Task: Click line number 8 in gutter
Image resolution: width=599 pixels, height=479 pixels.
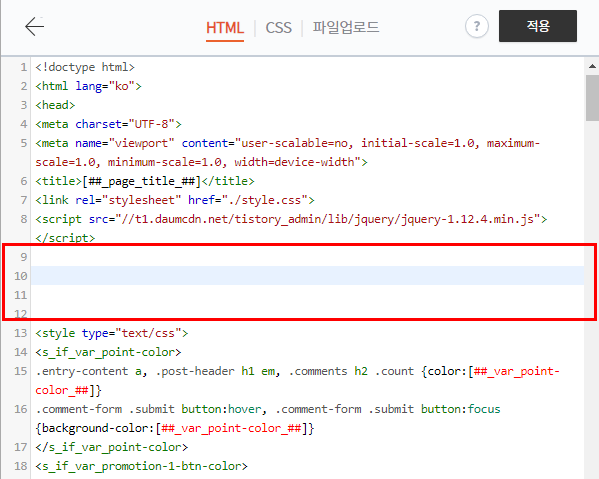Action: [24, 219]
